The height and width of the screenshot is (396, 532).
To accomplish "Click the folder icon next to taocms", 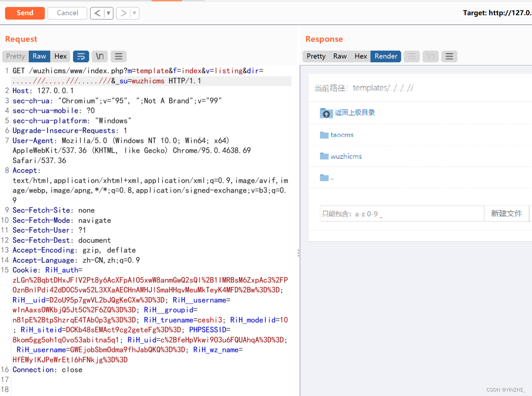I will click(324, 135).
